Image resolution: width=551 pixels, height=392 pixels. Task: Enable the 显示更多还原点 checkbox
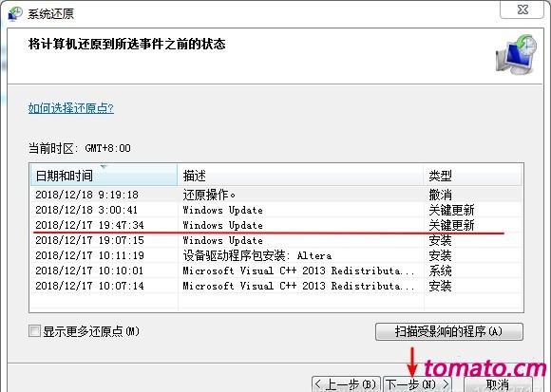(x=34, y=330)
